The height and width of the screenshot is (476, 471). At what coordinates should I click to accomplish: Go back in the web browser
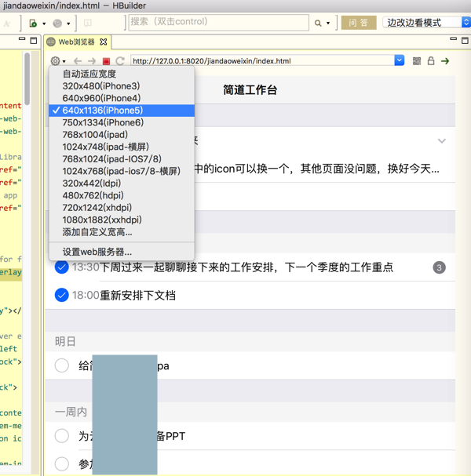click(x=78, y=61)
